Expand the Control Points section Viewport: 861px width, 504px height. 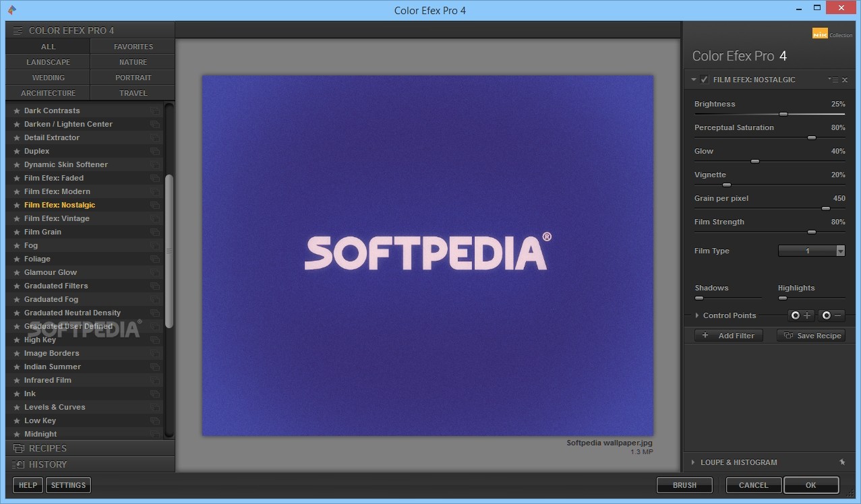tap(697, 315)
